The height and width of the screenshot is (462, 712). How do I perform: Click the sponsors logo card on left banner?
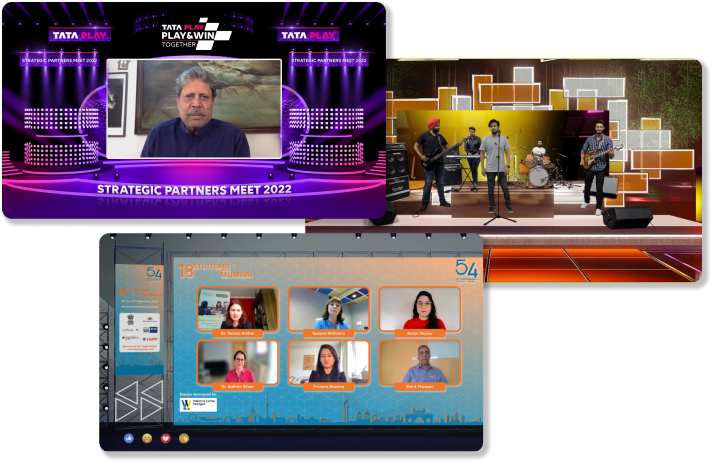140,333
